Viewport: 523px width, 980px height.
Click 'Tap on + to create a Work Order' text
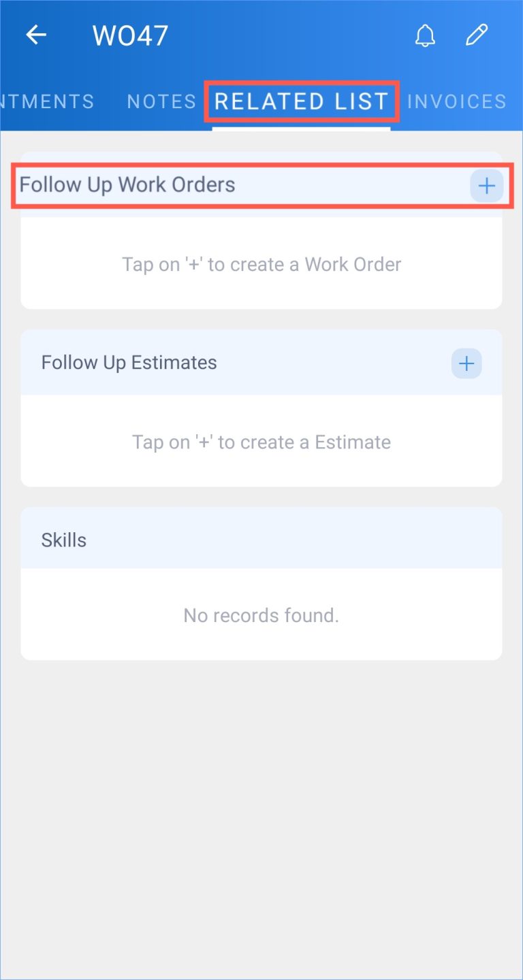point(261,264)
